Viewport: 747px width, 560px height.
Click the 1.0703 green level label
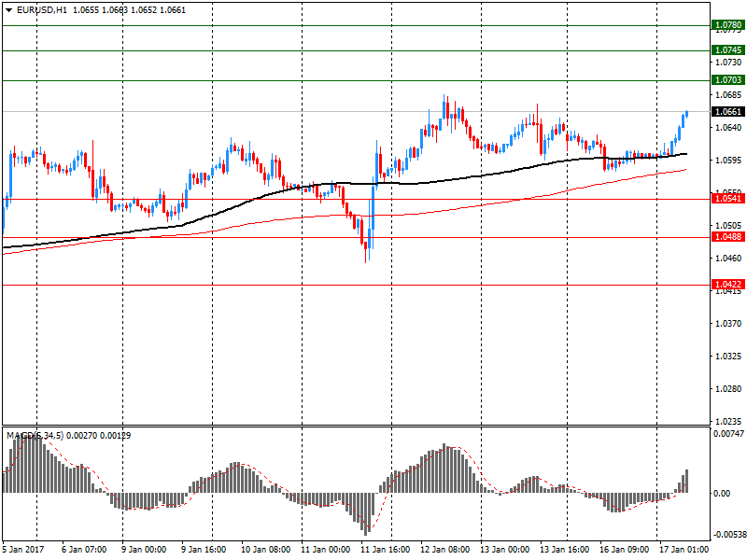click(728, 80)
